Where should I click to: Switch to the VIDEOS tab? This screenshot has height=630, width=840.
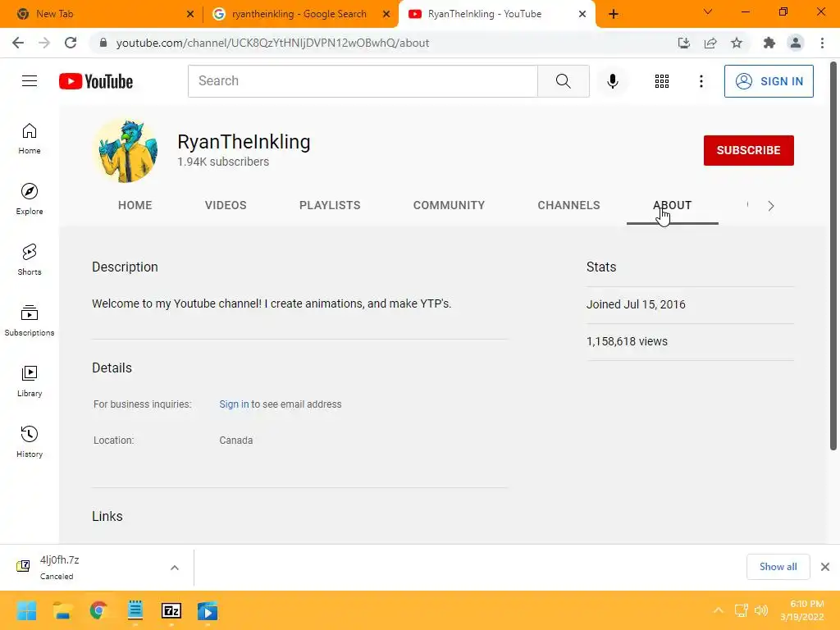pyautogui.click(x=226, y=205)
